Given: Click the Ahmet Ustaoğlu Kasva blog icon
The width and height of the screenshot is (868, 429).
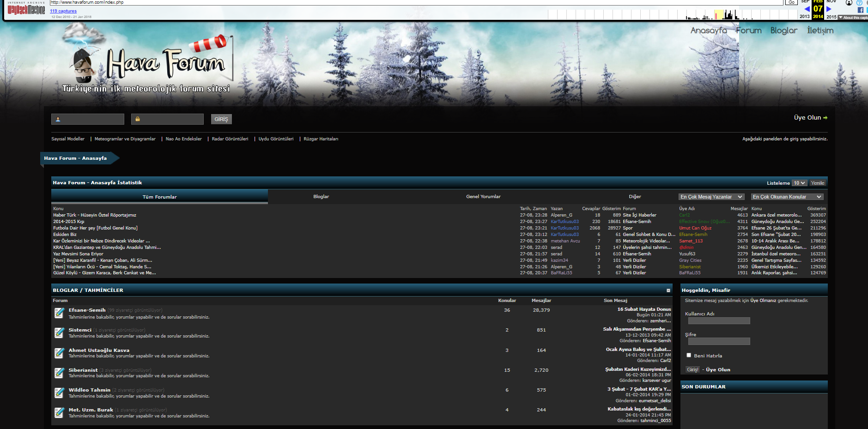Looking at the screenshot, I should click(x=59, y=353).
